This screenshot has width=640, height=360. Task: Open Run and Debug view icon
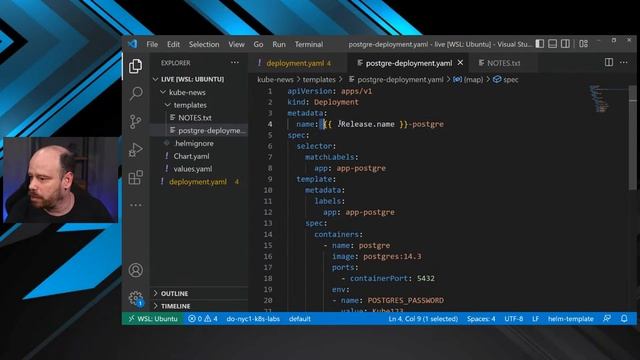tap(136, 150)
